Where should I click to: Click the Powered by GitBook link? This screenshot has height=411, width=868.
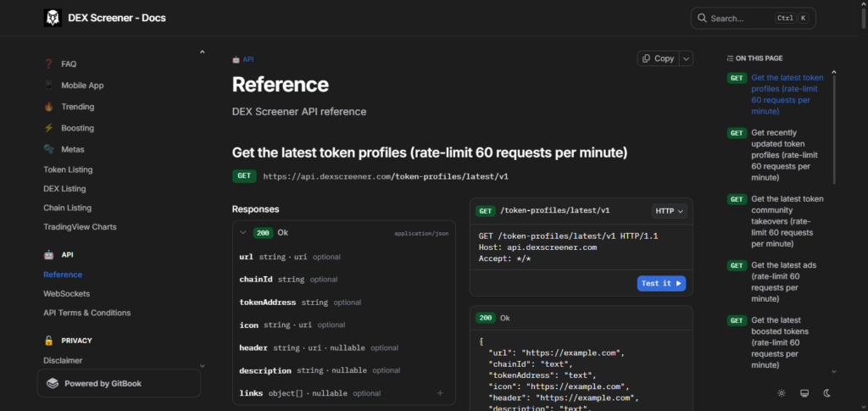pos(119,383)
